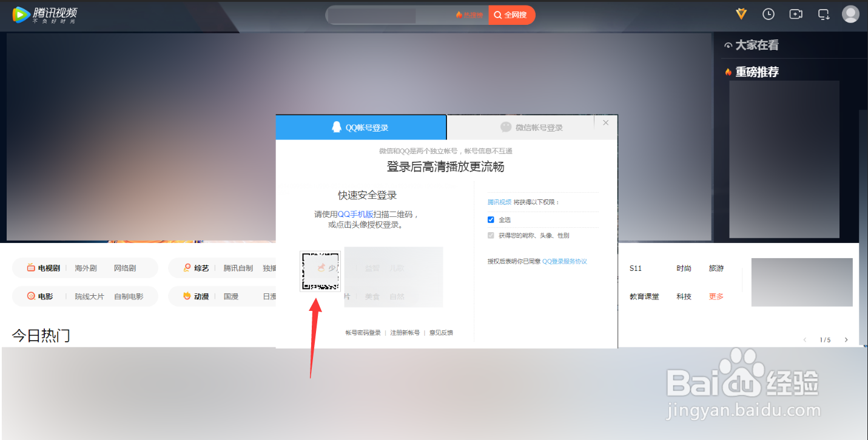Click 注册新帐号 link
Screen dimensions: 868x440
405,333
